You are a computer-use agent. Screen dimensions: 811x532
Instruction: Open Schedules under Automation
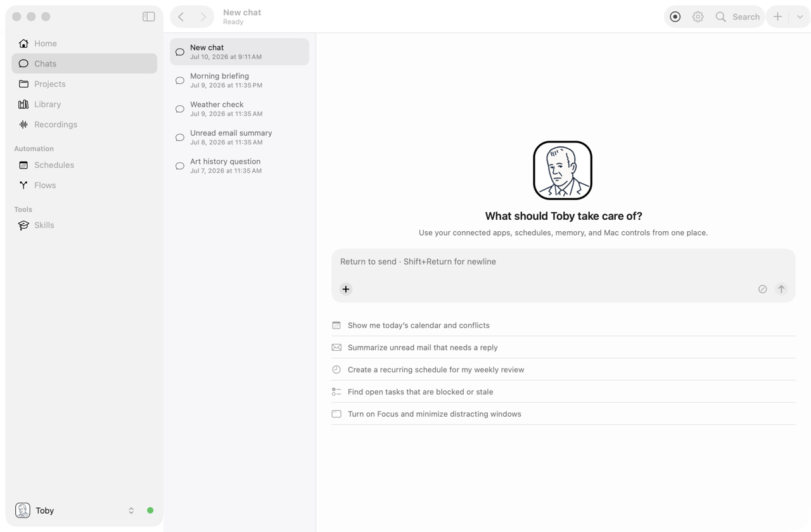tap(84, 165)
